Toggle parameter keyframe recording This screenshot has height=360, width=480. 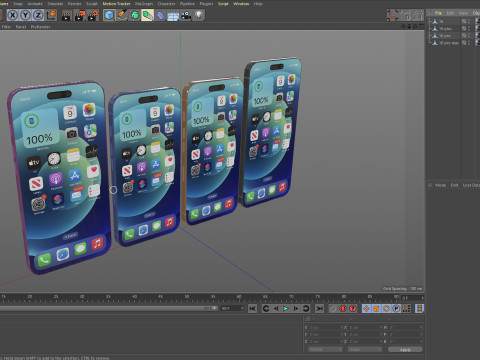(x=396, y=309)
